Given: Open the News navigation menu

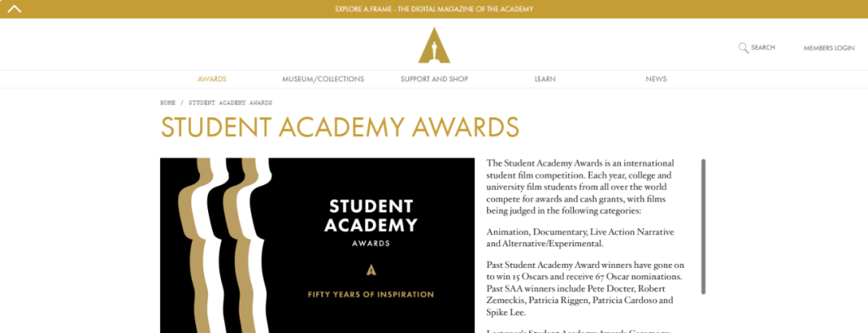Looking at the screenshot, I should pos(656,80).
